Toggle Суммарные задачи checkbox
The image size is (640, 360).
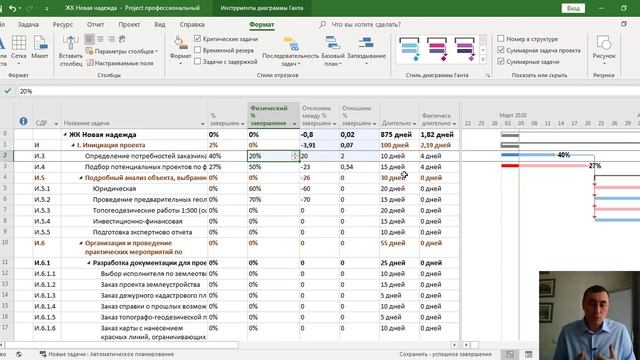coord(501,62)
